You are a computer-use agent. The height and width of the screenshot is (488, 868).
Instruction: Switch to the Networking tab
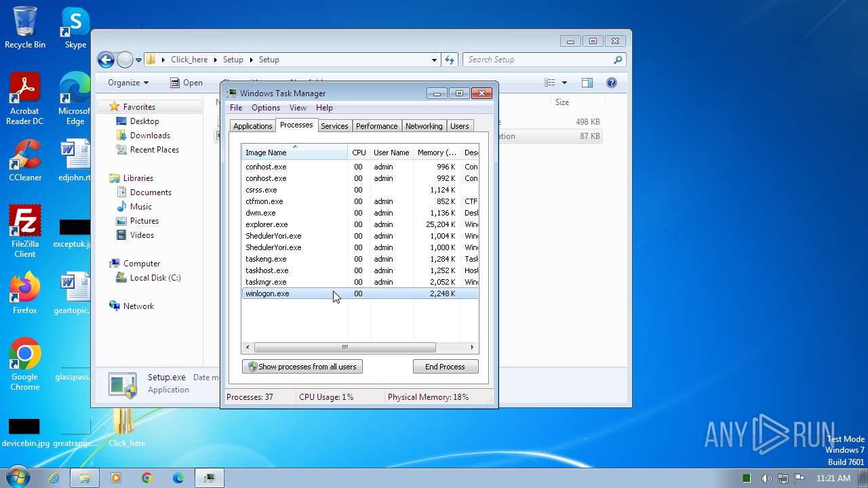[x=424, y=126]
